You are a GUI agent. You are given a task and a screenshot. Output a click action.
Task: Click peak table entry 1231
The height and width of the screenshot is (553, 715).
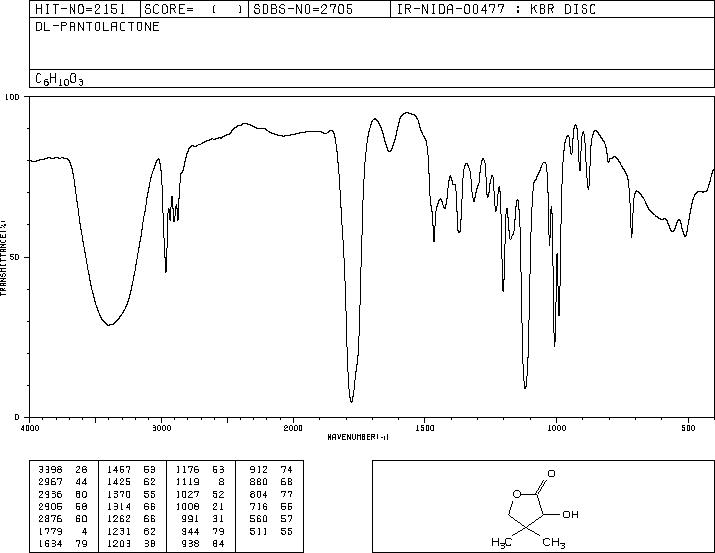119,532
